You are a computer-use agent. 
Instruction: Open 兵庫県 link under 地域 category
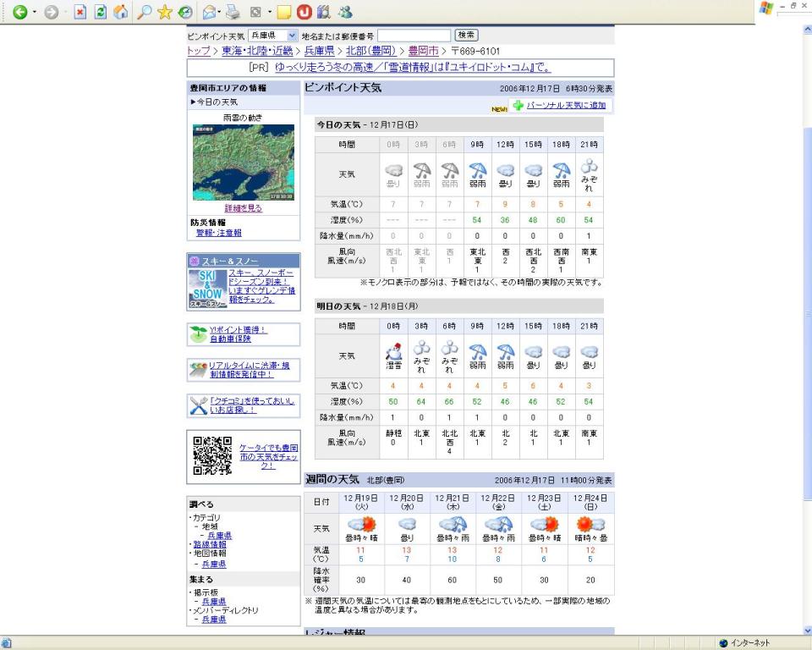[220, 536]
